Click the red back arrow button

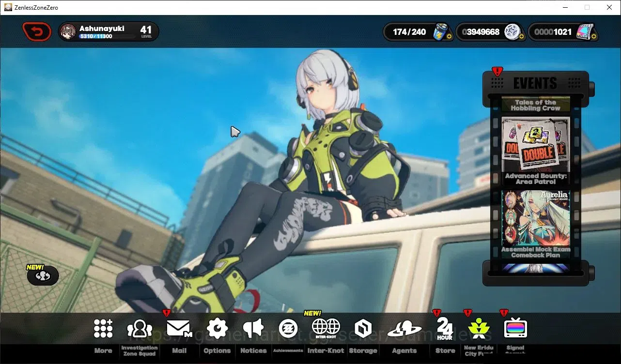tap(37, 32)
